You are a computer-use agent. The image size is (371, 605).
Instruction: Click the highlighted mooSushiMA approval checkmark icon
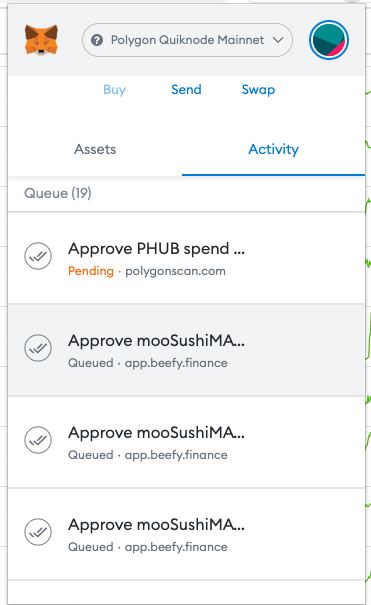pos(38,348)
